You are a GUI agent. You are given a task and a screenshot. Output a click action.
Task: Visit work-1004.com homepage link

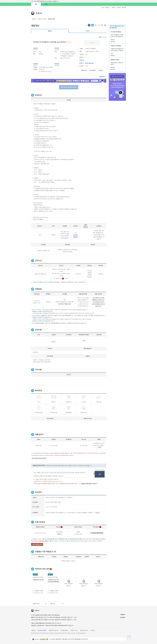(89, 63)
